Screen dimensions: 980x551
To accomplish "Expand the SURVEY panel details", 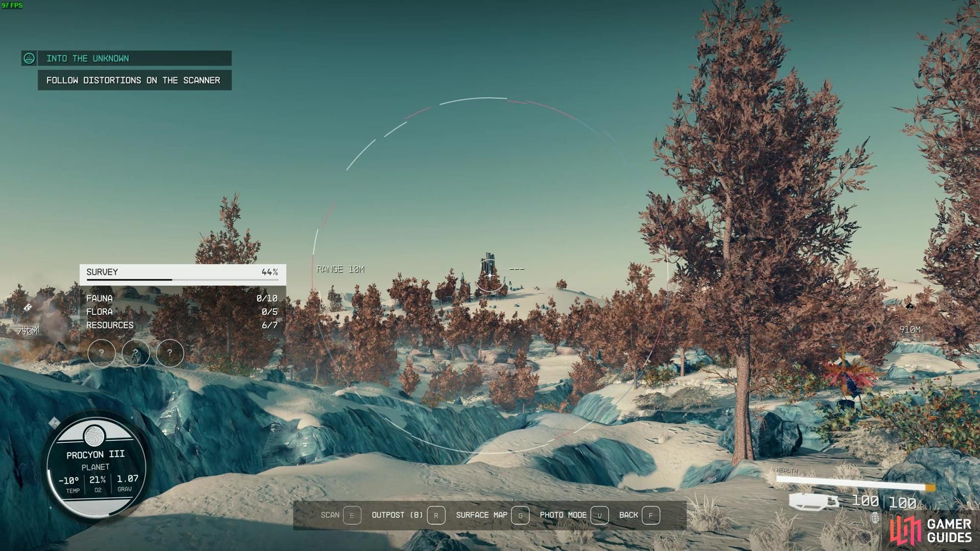I will (x=182, y=272).
